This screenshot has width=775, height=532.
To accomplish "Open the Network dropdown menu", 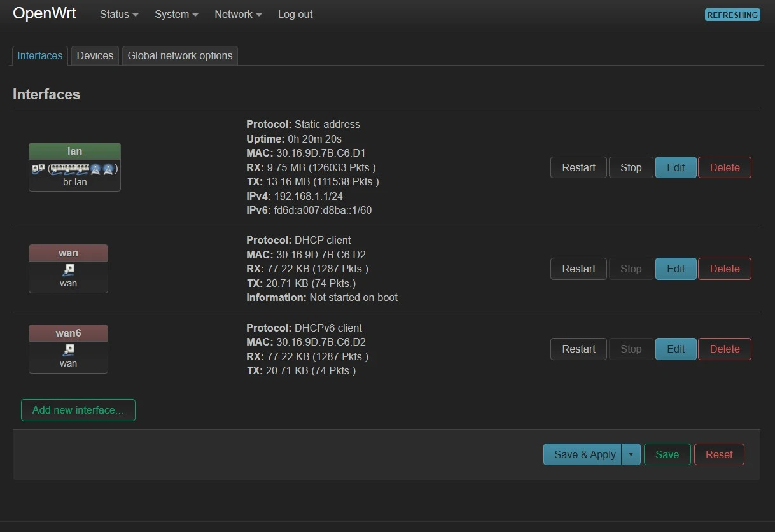I will click(x=238, y=14).
